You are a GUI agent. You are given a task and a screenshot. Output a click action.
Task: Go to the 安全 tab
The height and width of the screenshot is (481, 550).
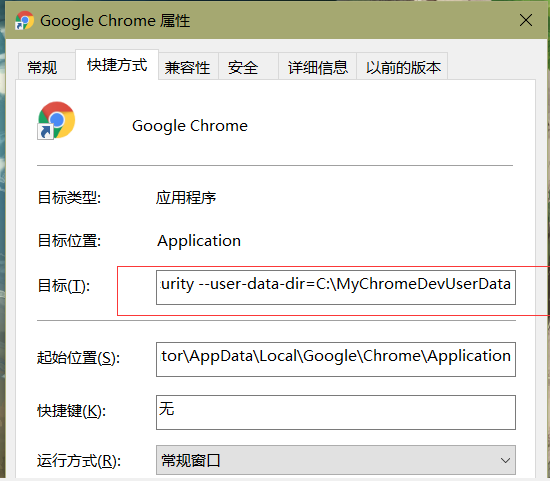[x=248, y=67]
